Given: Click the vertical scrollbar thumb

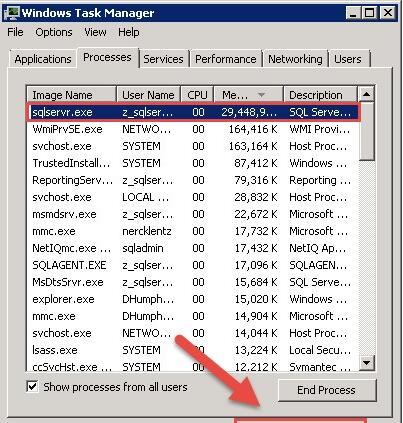Looking at the screenshot, I should (x=366, y=131).
